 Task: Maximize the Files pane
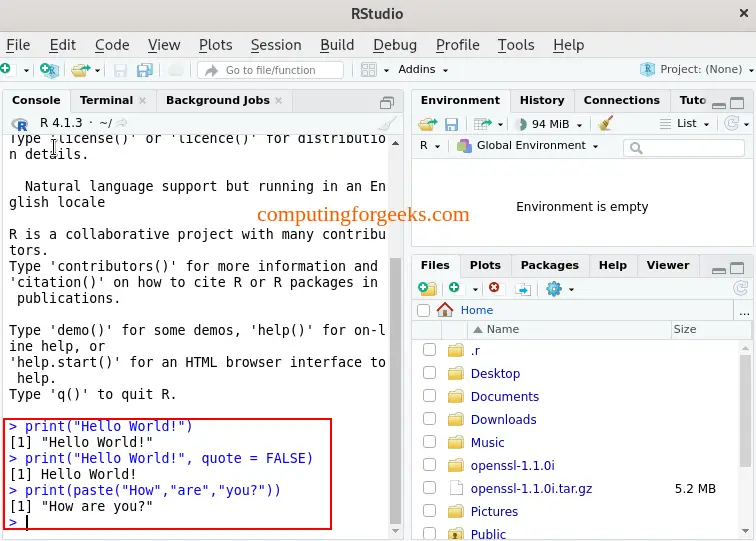tap(737, 268)
